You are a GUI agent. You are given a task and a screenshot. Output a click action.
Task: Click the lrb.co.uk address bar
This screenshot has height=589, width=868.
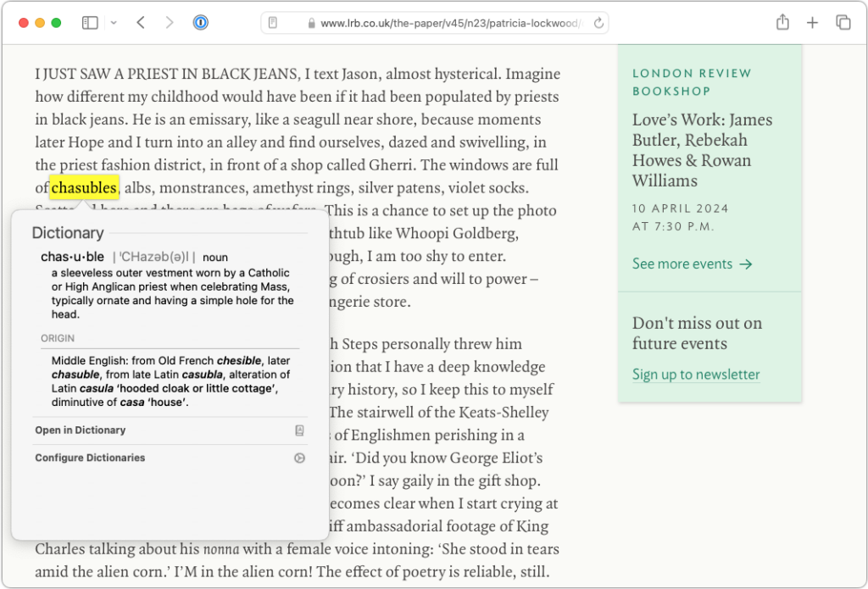[441, 23]
